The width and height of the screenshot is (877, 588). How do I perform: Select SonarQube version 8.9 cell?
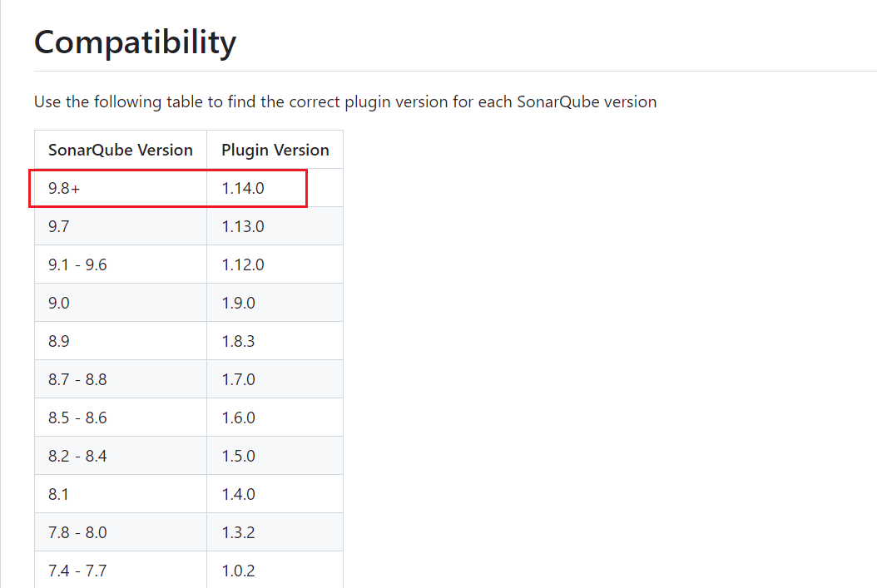pyautogui.click(x=121, y=341)
